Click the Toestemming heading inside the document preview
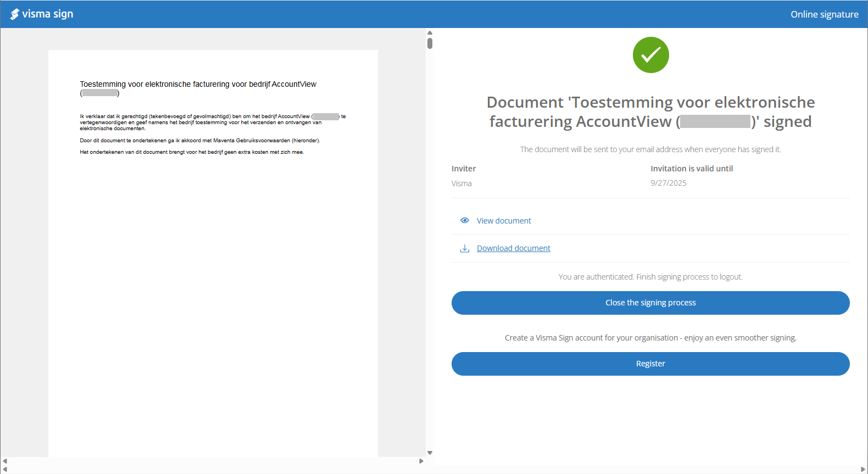Screen dimensions: 868x474 click(198, 84)
